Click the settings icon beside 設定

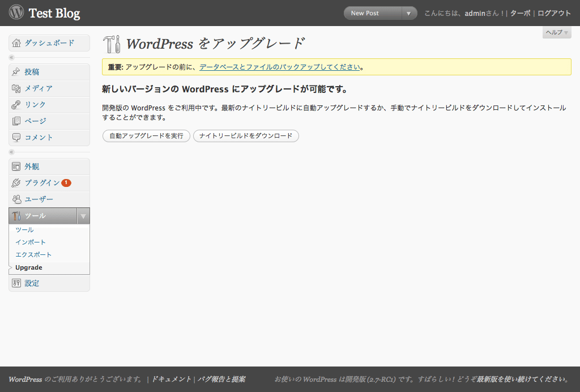pyautogui.click(x=16, y=283)
